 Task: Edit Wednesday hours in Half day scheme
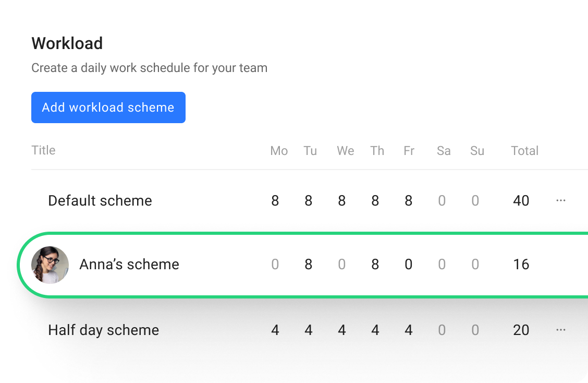click(342, 330)
